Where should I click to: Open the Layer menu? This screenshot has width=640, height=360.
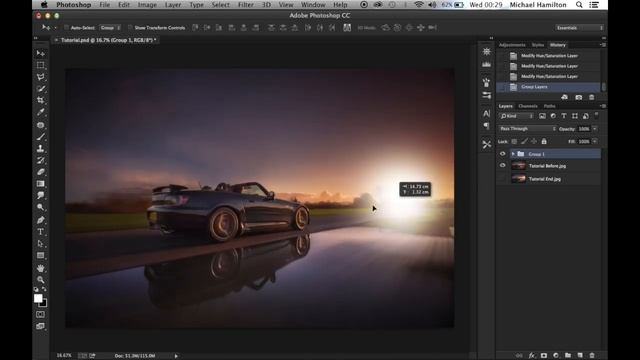(173, 5)
